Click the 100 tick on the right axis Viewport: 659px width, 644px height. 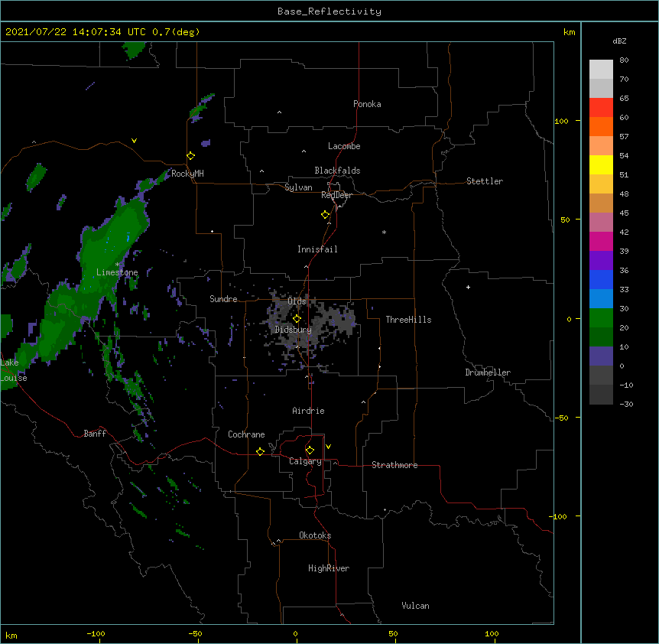561,121
